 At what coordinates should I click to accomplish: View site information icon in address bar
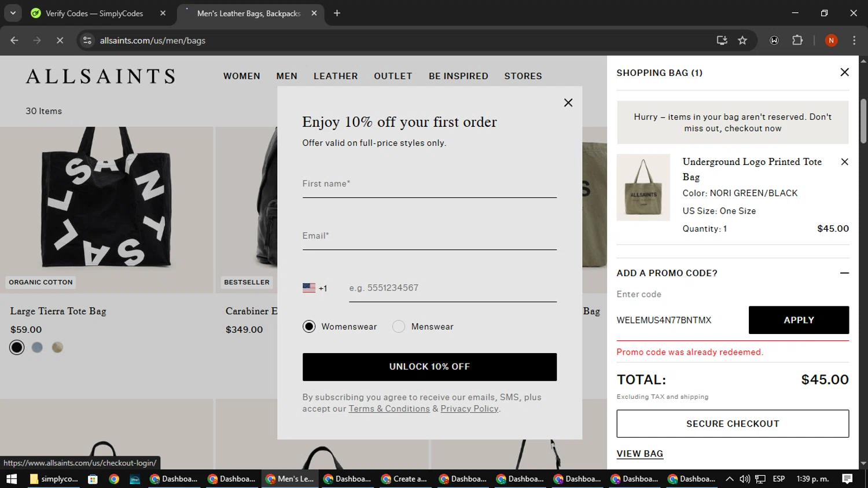coord(87,41)
